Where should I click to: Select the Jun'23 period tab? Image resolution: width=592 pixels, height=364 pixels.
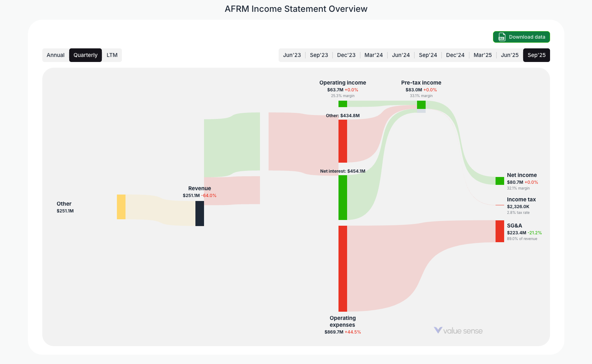(x=292, y=55)
